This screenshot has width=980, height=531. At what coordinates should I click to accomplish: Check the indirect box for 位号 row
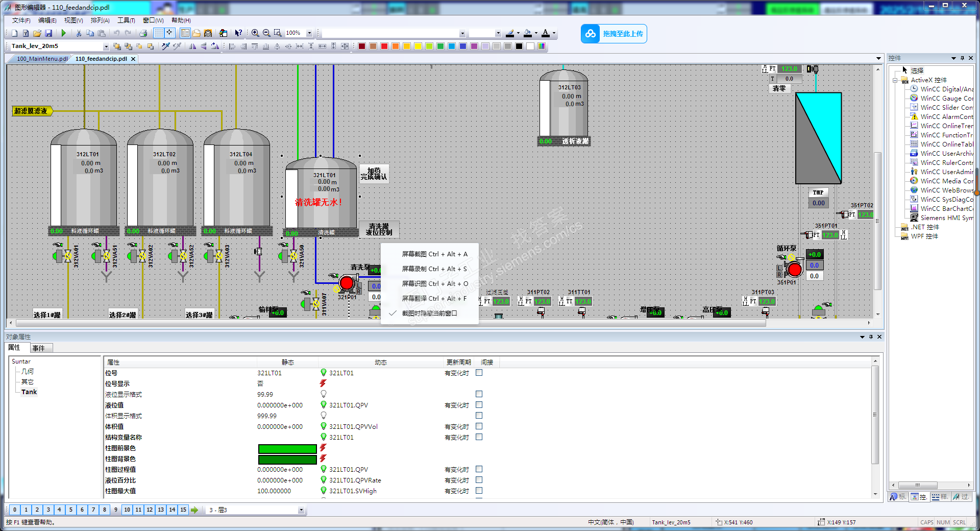pyautogui.click(x=479, y=373)
